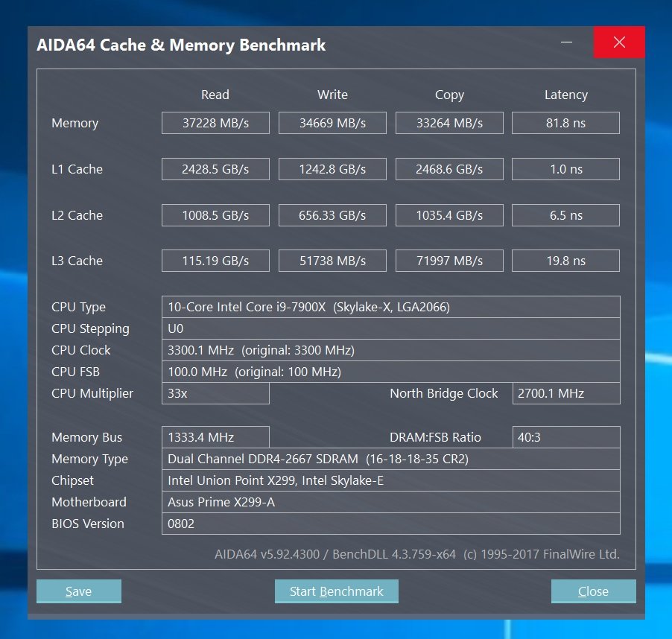
Task: Click the Close button at bottom
Action: coord(593,591)
